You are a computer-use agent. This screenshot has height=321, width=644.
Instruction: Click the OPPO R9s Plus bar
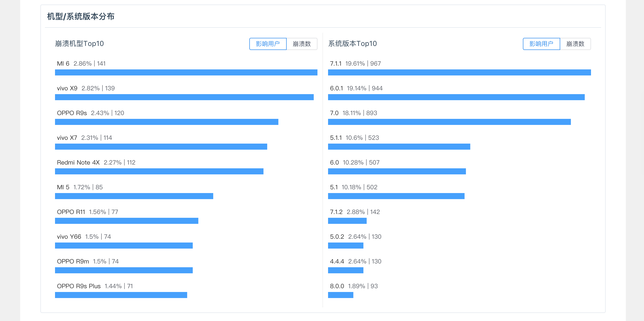(x=121, y=295)
